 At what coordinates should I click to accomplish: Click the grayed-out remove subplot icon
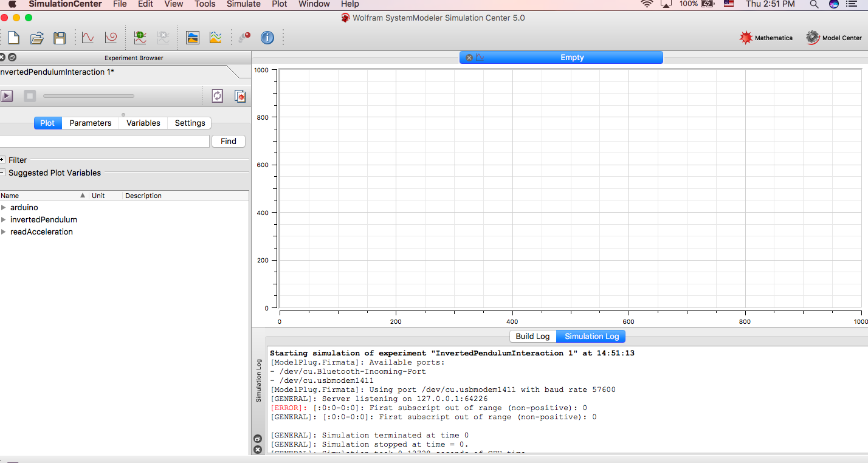tap(163, 38)
